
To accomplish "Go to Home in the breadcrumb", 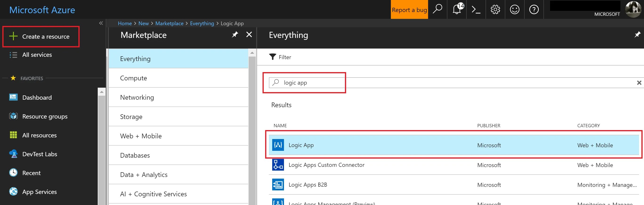I will (125, 23).
